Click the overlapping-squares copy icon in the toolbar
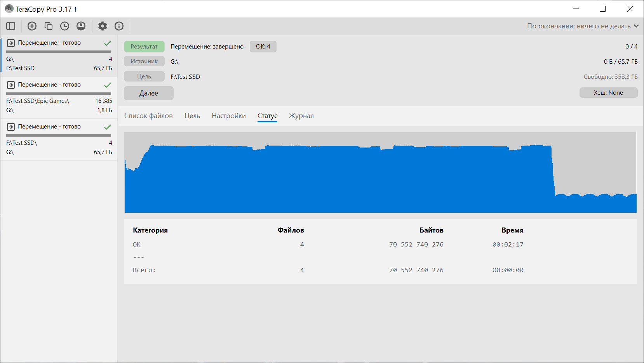 48,26
